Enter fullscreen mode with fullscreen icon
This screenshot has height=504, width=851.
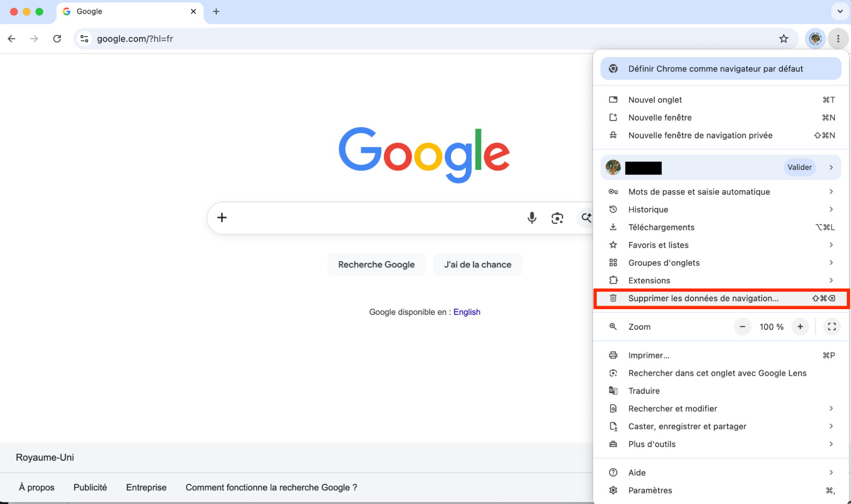(832, 326)
